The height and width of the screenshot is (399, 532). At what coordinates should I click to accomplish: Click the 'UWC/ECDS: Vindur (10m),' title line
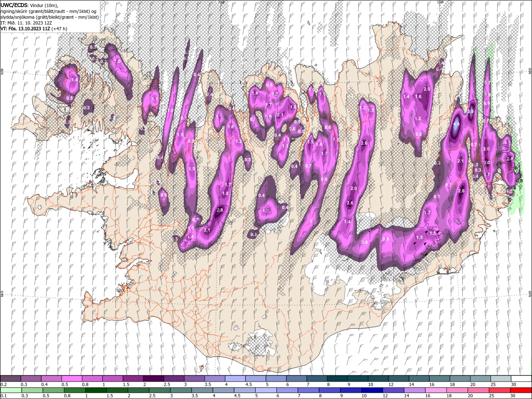(x=30, y=5)
